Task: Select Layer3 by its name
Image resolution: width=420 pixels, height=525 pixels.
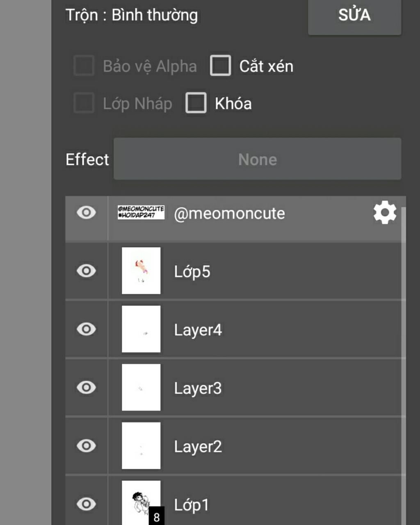Action: click(198, 388)
